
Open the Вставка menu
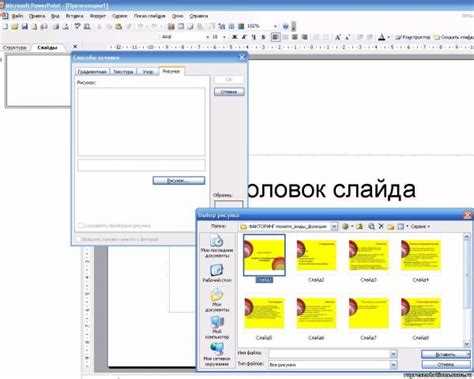click(x=74, y=16)
